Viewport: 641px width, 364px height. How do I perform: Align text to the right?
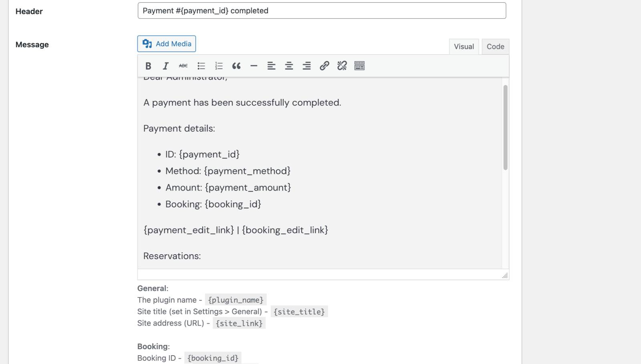(306, 66)
